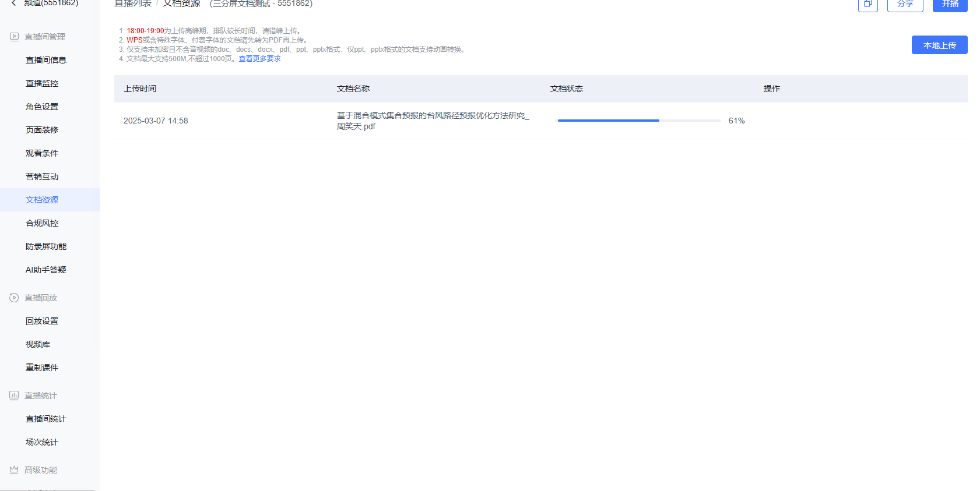The width and height of the screenshot is (980, 491).
Task: Open 回放设置 under 直播回放
Action: point(42,321)
